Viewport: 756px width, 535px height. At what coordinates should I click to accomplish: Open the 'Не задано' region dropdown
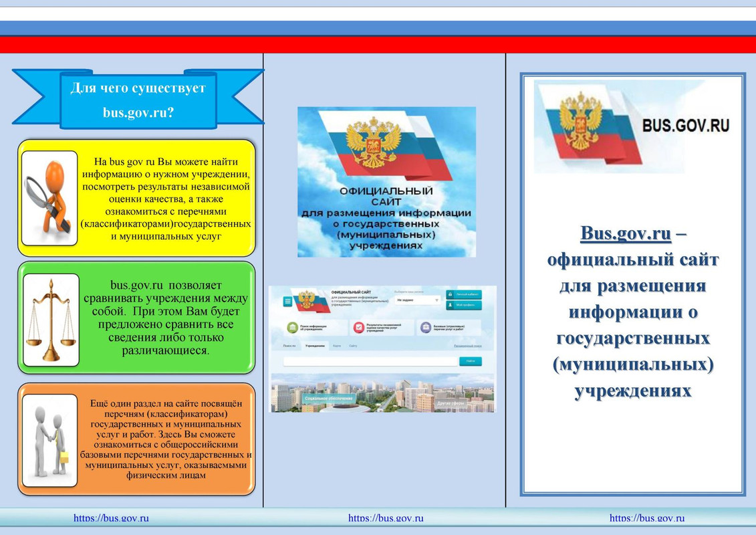[x=418, y=300]
